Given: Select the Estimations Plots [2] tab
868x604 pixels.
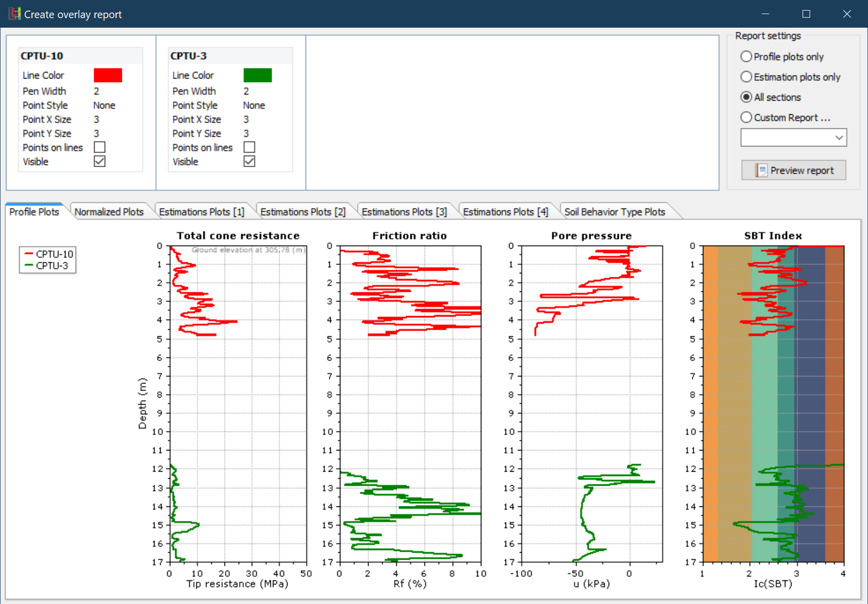Looking at the screenshot, I should point(303,211).
